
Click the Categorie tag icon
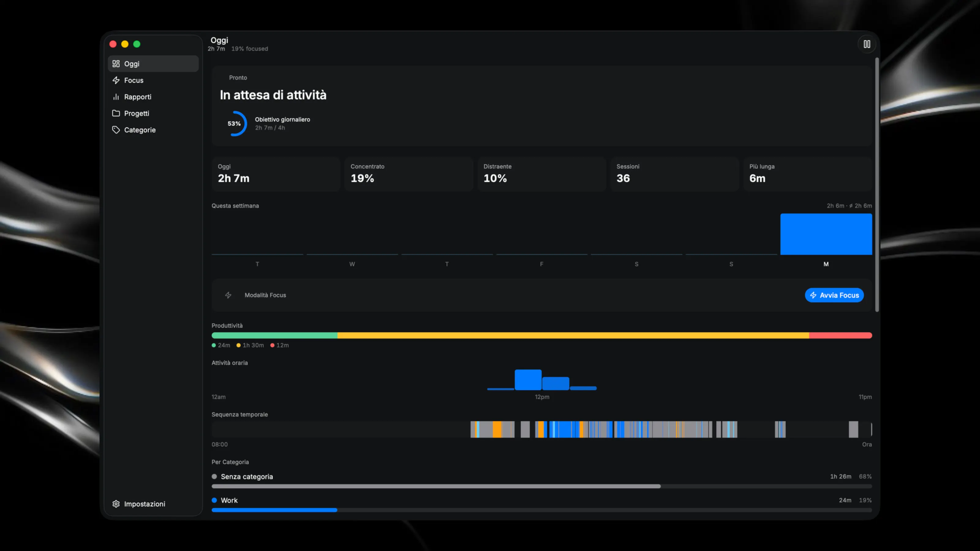pos(116,130)
